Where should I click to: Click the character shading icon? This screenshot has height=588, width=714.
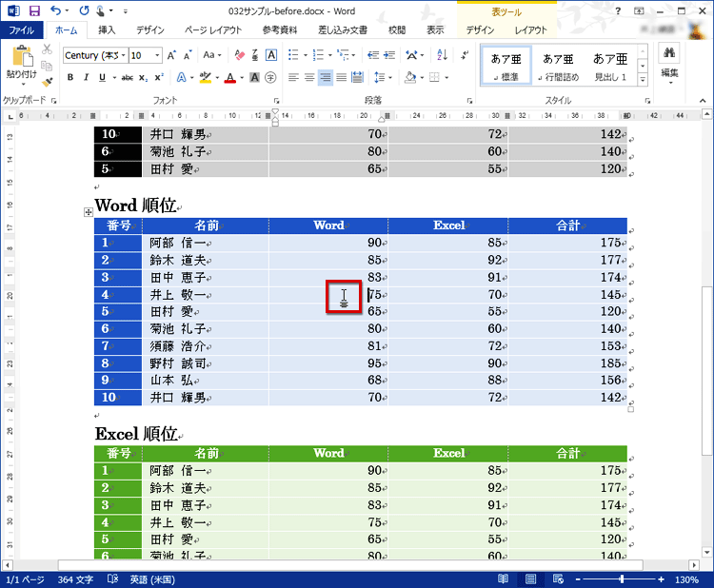pos(254,77)
